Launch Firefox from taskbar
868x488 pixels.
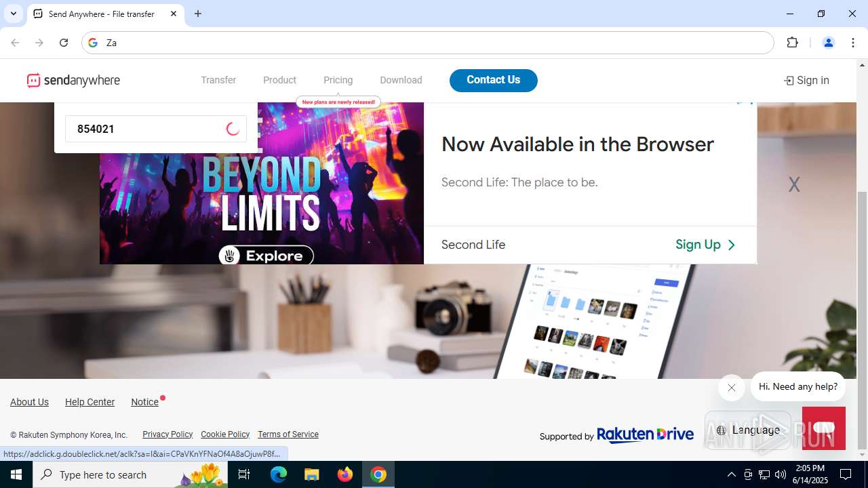point(345,474)
